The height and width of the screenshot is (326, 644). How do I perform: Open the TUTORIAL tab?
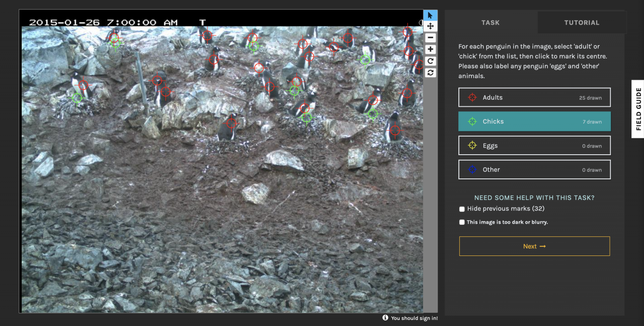582,23
